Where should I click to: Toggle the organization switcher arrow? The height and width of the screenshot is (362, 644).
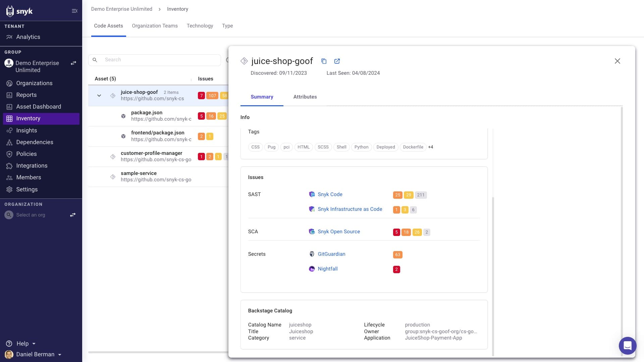[x=72, y=215]
